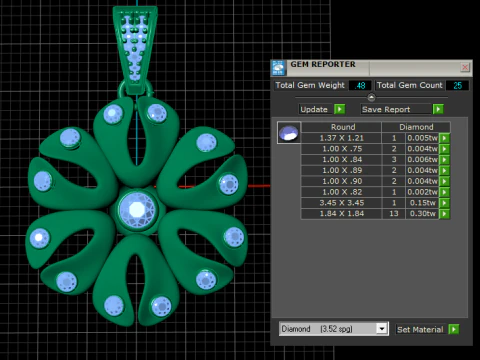This screenshot has height=360, width=480.
Task: Select the 1.00 X .89 size cell
Action: 341,170
